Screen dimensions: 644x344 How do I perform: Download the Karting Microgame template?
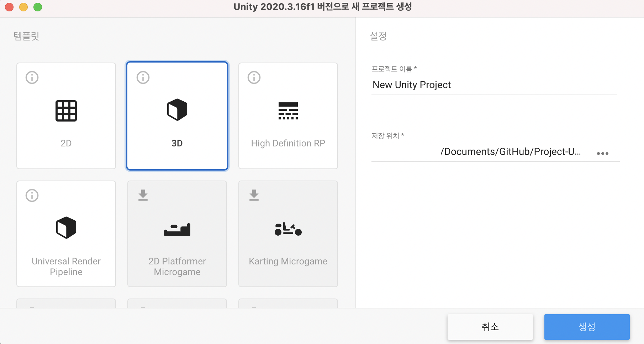(x=254, y=195)
